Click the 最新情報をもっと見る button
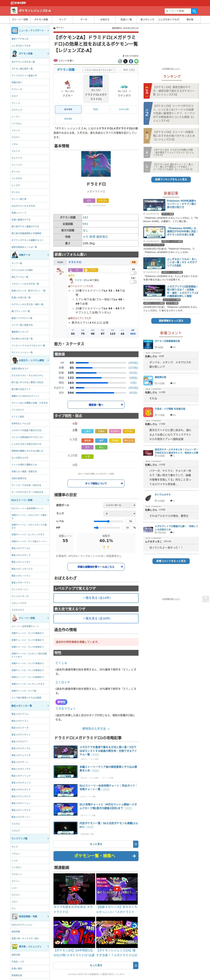Screen dimensions: 210x980 pyautogui.click(x=171, y=321)
